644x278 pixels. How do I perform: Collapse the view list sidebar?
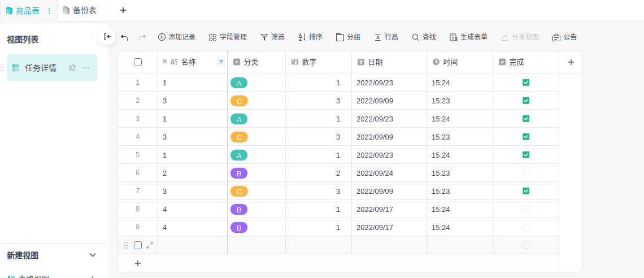pyautogui.click(x=107, y=37)
